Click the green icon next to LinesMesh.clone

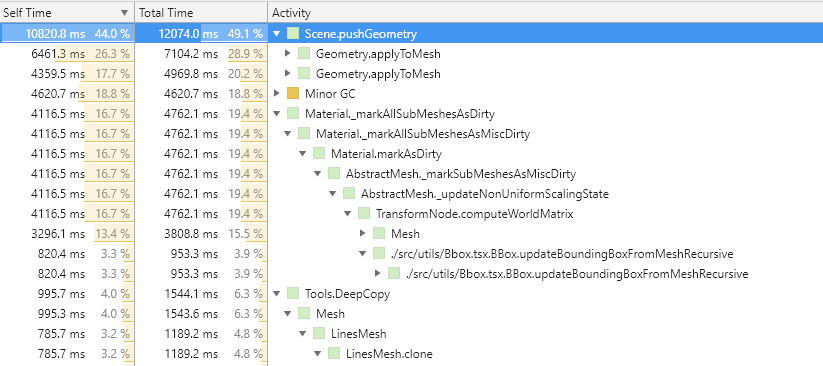[334, 353]
